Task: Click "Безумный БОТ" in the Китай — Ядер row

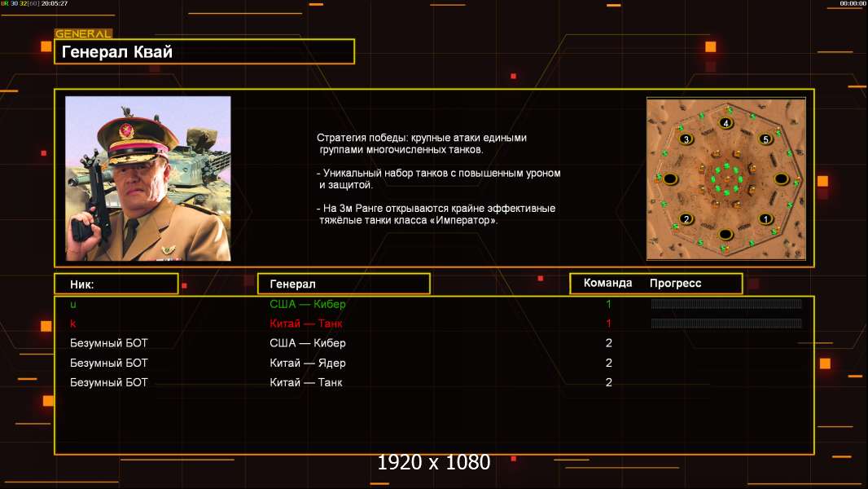Action: pyautogui.click(x=109, y=363)
